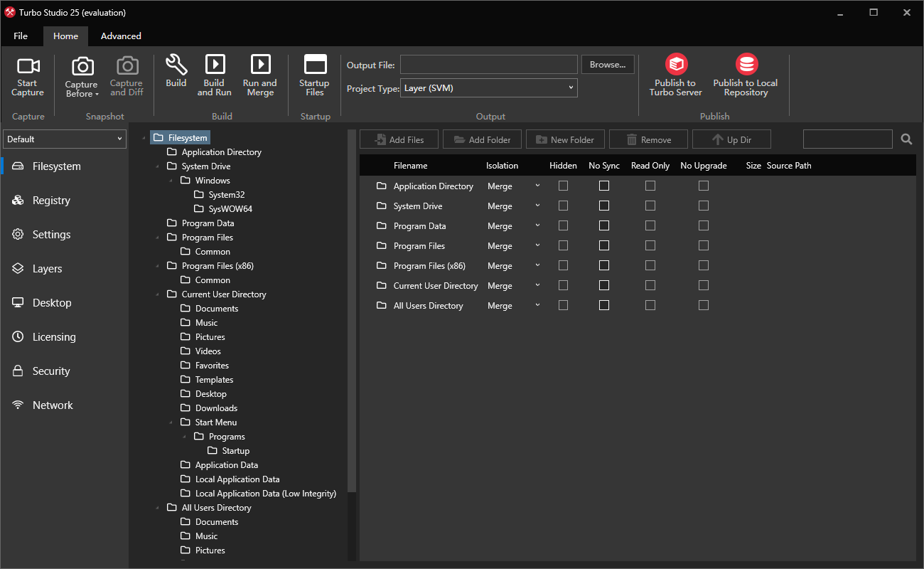
Task: Click the folder tree vertical scrollbar
Action: [351, 311]
